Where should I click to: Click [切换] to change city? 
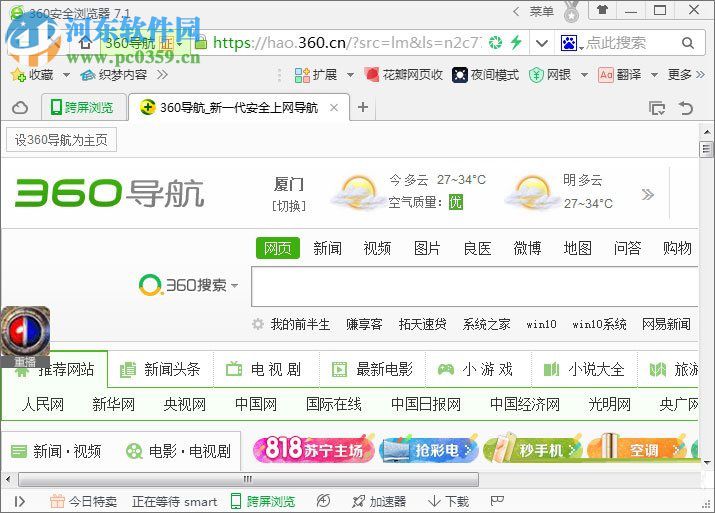(x=289, y=206)
